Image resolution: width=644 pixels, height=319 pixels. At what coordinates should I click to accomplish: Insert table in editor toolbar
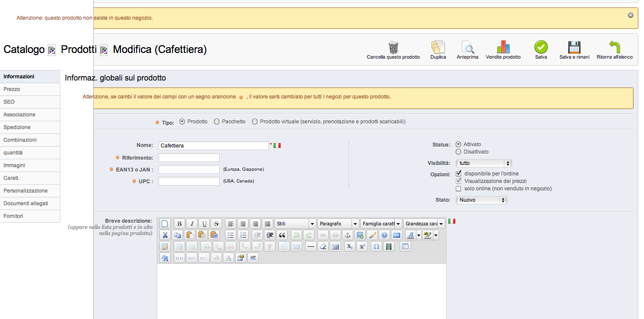coord(335,246)
